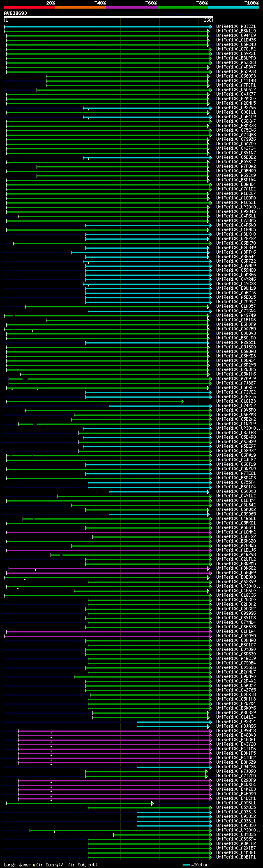Click the red ~20% identity color swatch
Viewport: 263px width, 868px height.
pyautogui.click(x=30, y=7)
